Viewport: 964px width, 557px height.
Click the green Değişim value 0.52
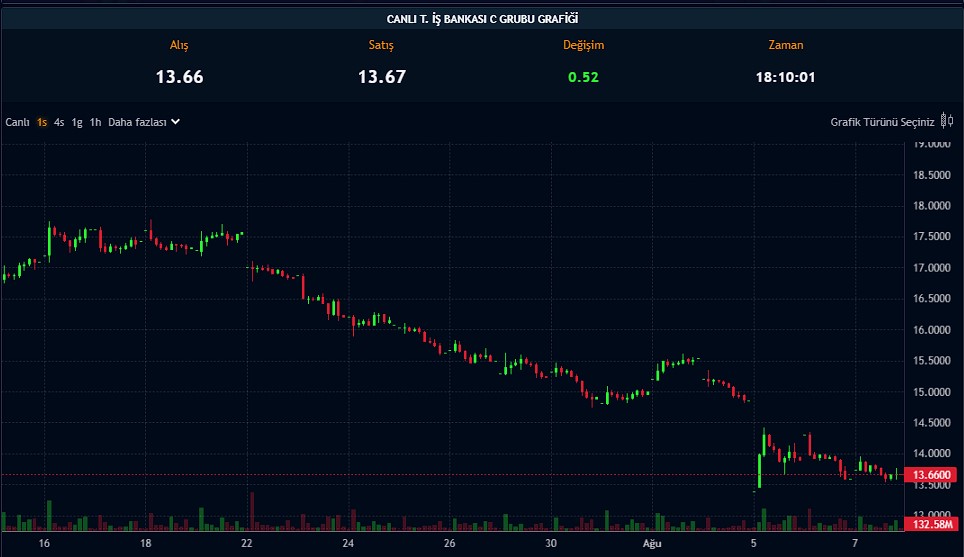583,77
